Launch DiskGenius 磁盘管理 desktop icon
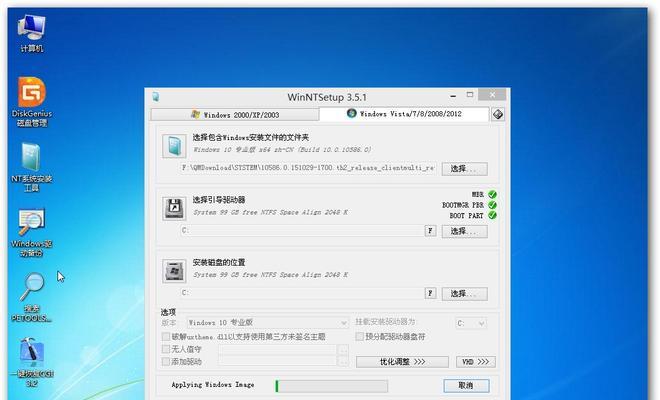The image size is (660, 400). point(32,102)
